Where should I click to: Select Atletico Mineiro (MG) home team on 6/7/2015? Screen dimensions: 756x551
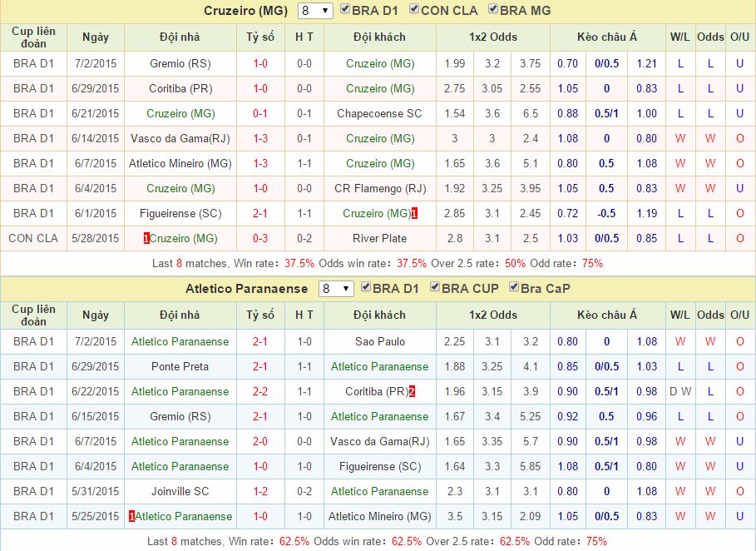point(180,164)
